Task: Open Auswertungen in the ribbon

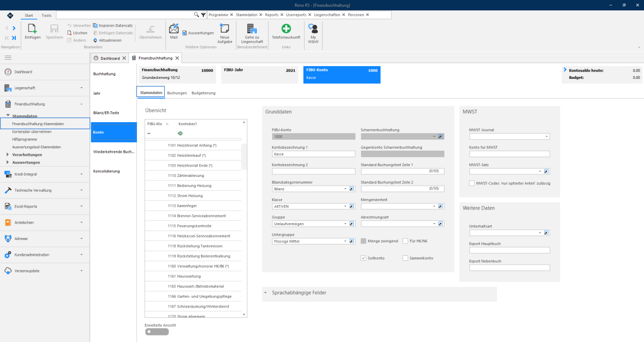Action: point(198,33)
